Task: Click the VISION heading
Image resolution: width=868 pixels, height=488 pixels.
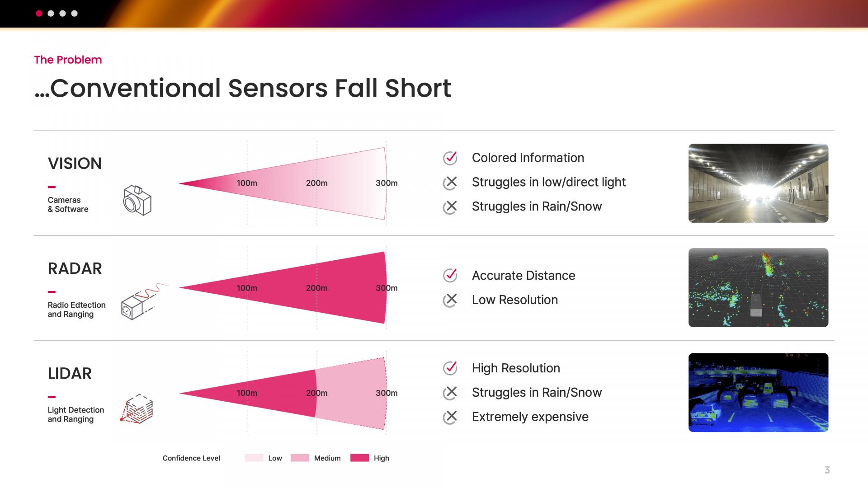Action: 75,163
